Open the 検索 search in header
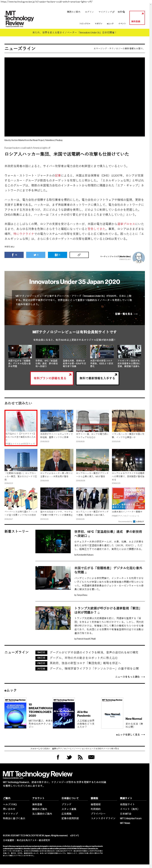152x868 pixels. (x=121, y=12)
